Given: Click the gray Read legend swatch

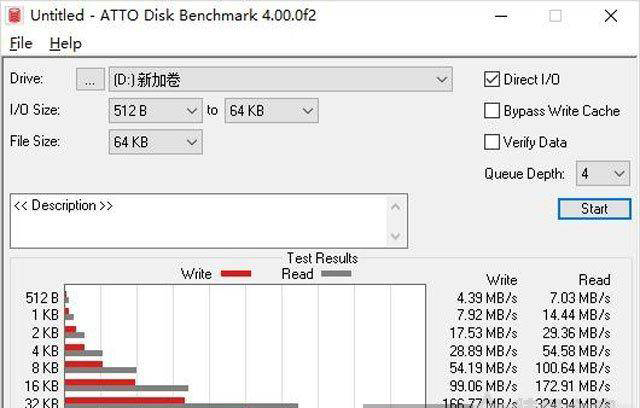Looking at the screenshot, I should 335,273.
